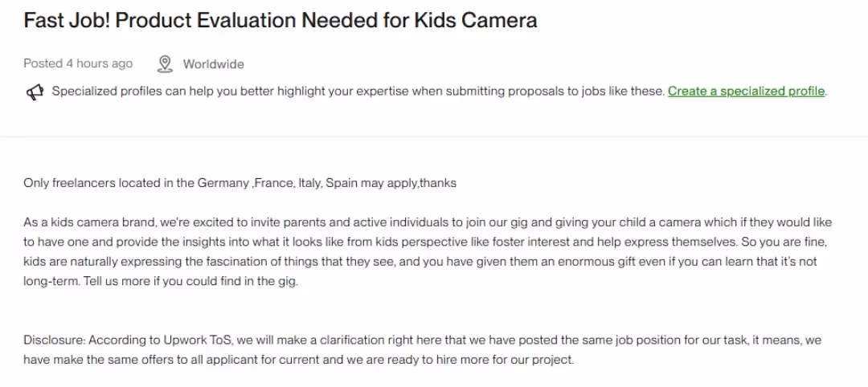Click the Fast Job! Product Evaluation heading
This screenshot has width=868, height=387.
(280, 20)
